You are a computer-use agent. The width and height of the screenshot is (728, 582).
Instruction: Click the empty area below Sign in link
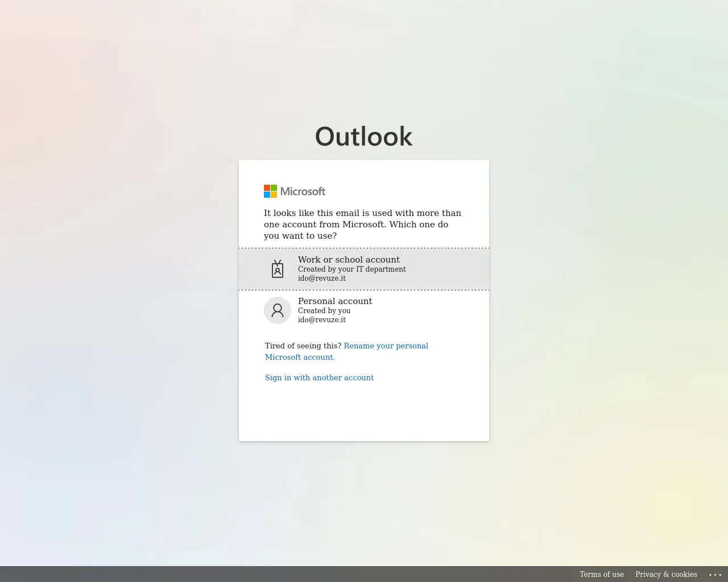pos(364,412)
